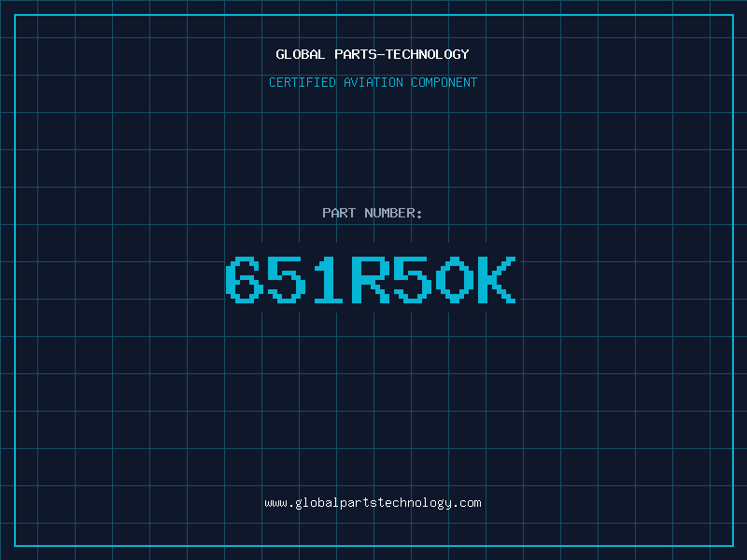
Task: Click the www prefix of the website URL
Action: point(276,502)
